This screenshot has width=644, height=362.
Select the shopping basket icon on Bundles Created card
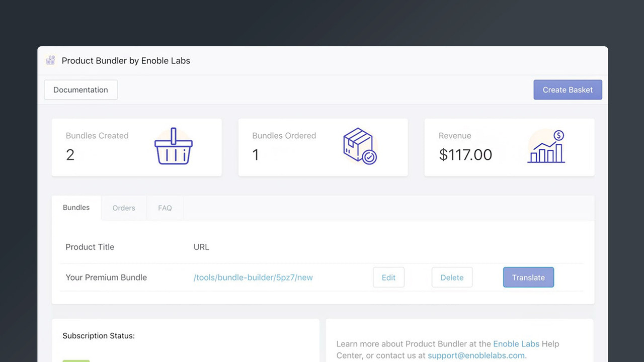(174, 147)
